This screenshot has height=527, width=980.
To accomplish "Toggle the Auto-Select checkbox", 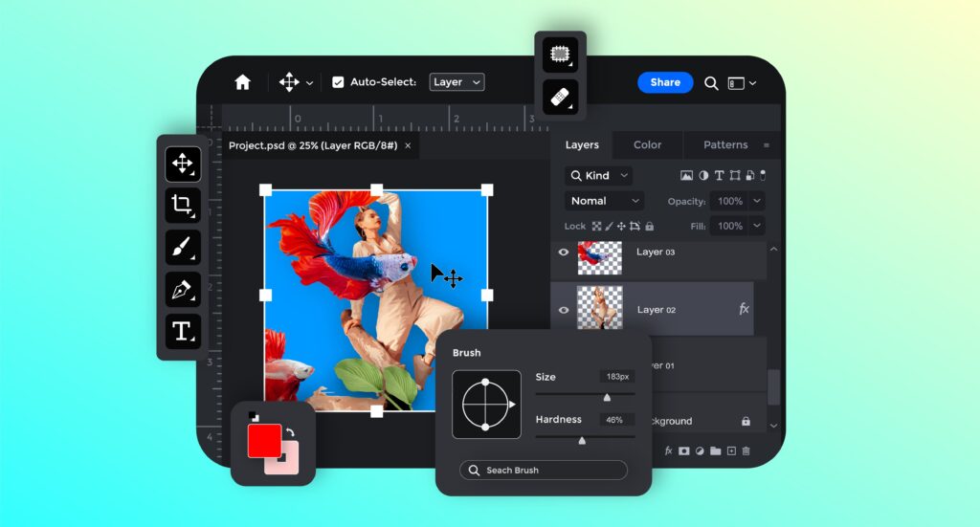I will point(338,82).
